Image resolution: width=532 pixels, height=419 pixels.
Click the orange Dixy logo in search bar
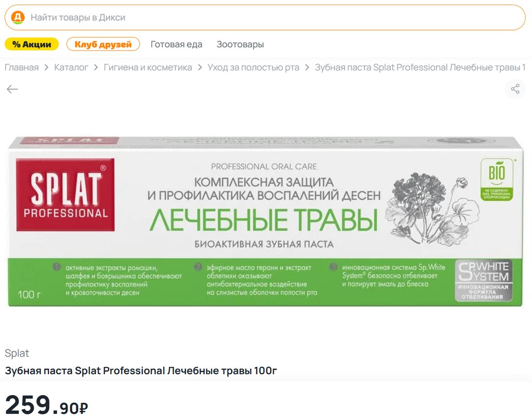tap(18, 18)
